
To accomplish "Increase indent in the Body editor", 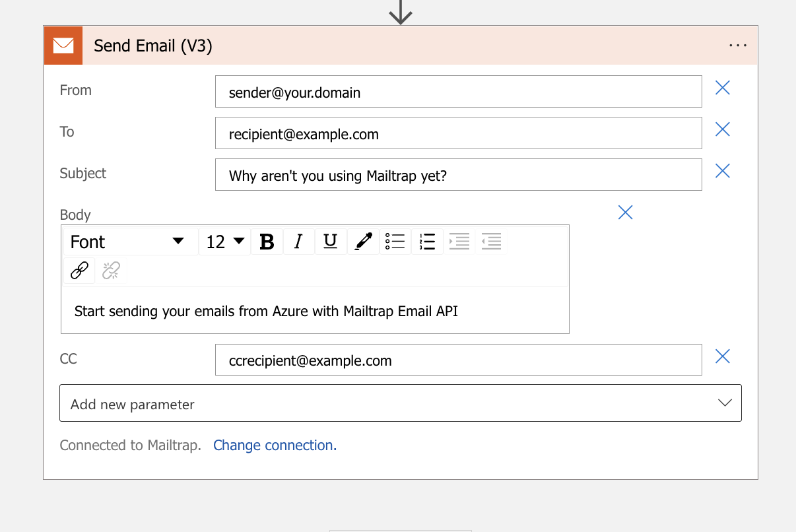I will pos(459,242).
